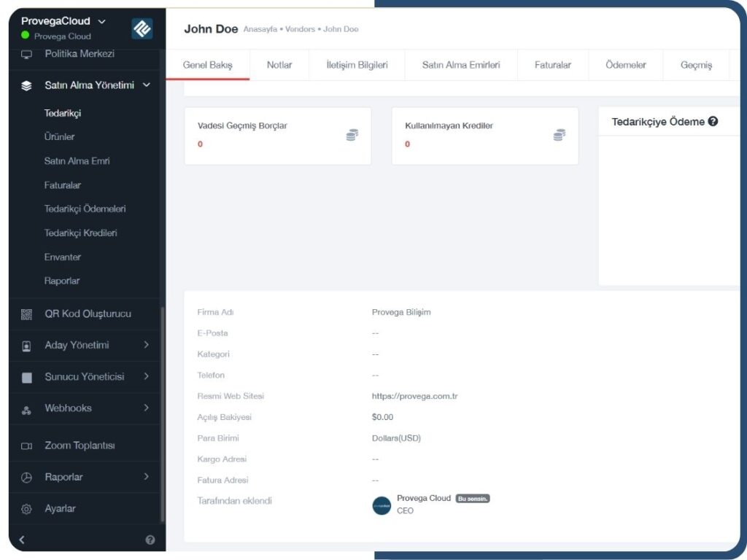Open the Satın Alma Emirleri tab
Screen dimensions: 747x560
461,65
